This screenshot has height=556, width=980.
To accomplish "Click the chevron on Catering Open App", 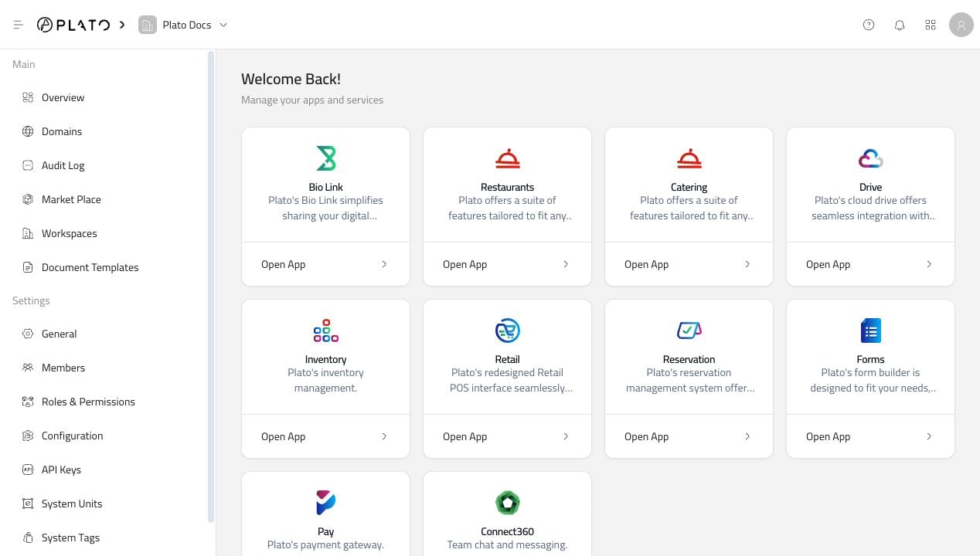I will click(x=747, y=264).
